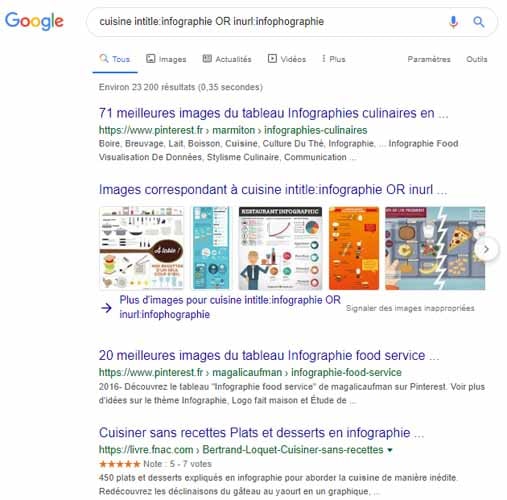Image resolution: width=507 pixels, height=500 pixels.
Task: Expand the Plus menu with three dots
Action: pyautogui.click(x=333, y=59)
